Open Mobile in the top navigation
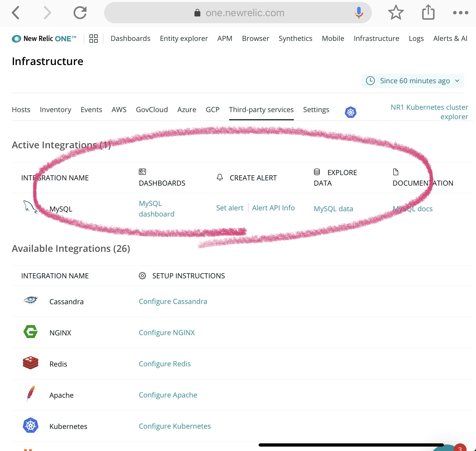The image size is (476, 451). 333,39
